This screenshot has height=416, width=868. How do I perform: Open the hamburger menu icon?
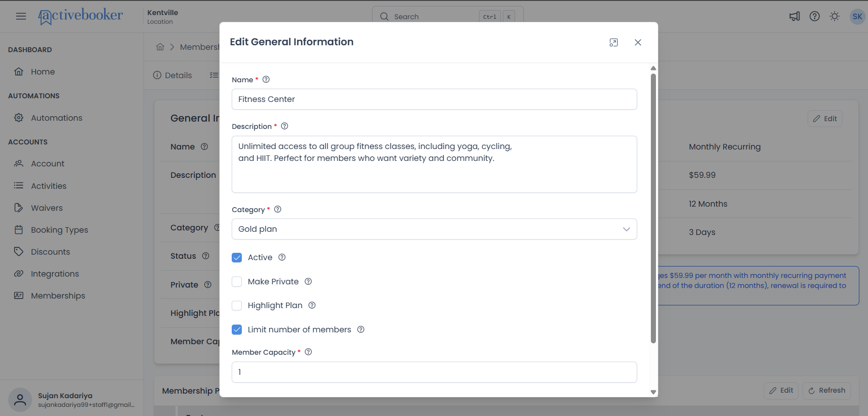(21, 16)
